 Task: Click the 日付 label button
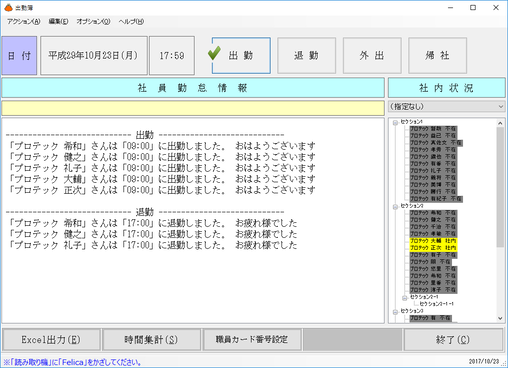19,55
